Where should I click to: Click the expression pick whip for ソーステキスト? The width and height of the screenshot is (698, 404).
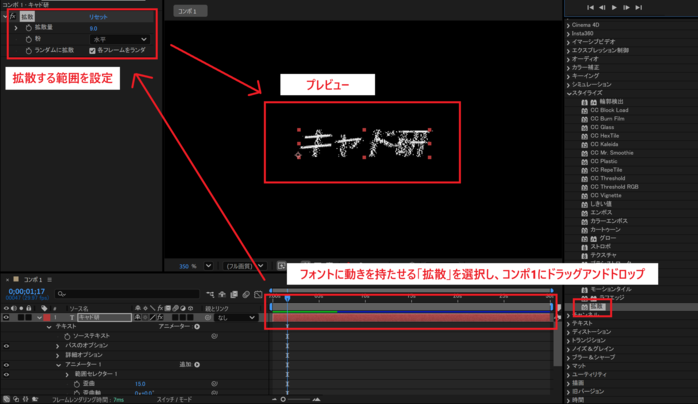(x=214, y=336)
